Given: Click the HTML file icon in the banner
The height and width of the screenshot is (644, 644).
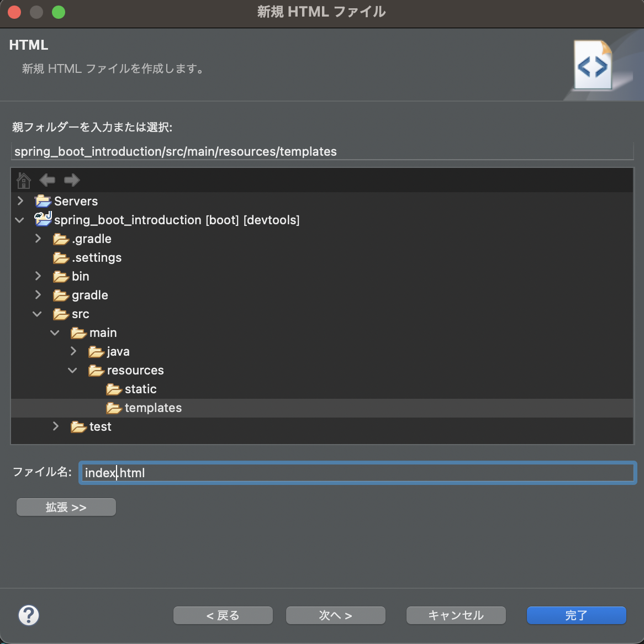Looking at the screenshot, I should click(x=592, y=65).
